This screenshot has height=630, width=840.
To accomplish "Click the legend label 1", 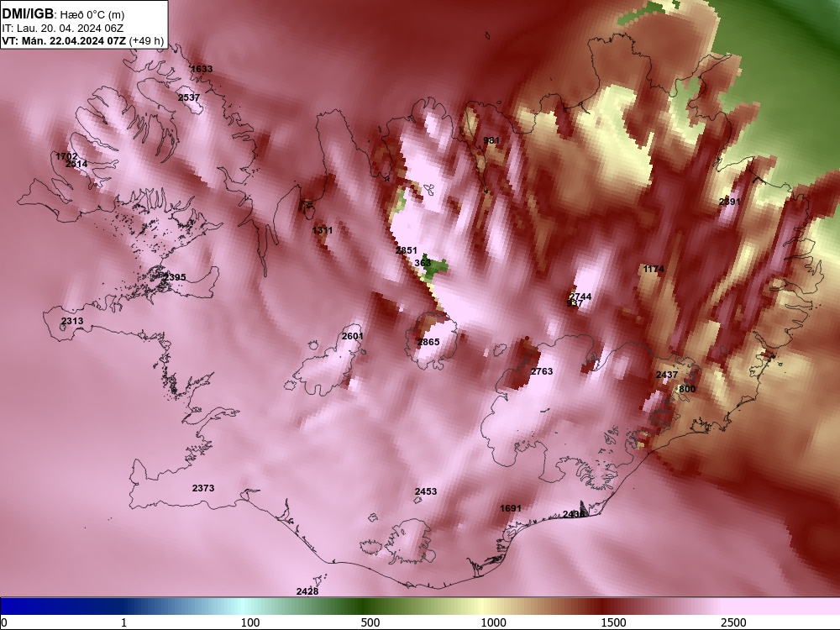I will point(123,622).
